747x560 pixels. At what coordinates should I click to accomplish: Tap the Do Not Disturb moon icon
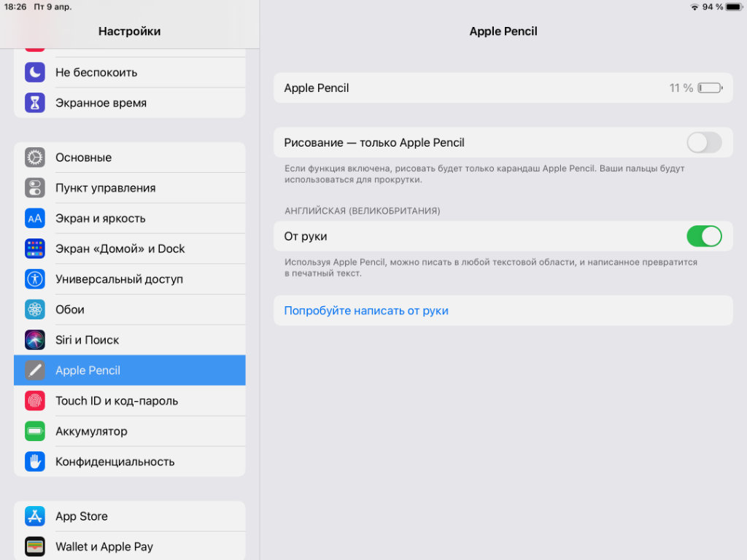(x=35, y=72)
